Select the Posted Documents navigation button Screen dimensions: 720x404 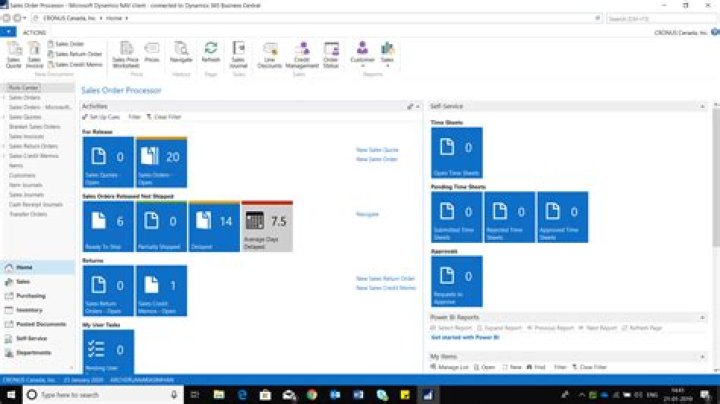(38, 324)
